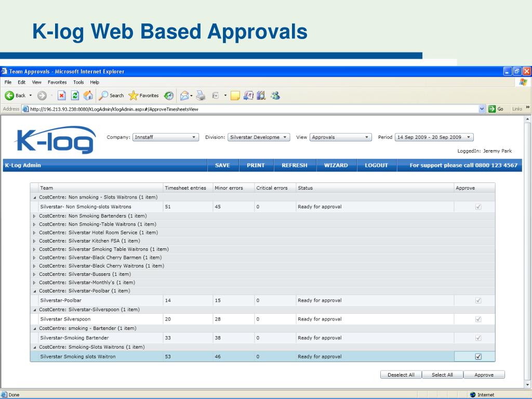The image size is (532, 399).
Task: Expand CostCentre Silverstar-Bussers group
Action: point(34,274)
